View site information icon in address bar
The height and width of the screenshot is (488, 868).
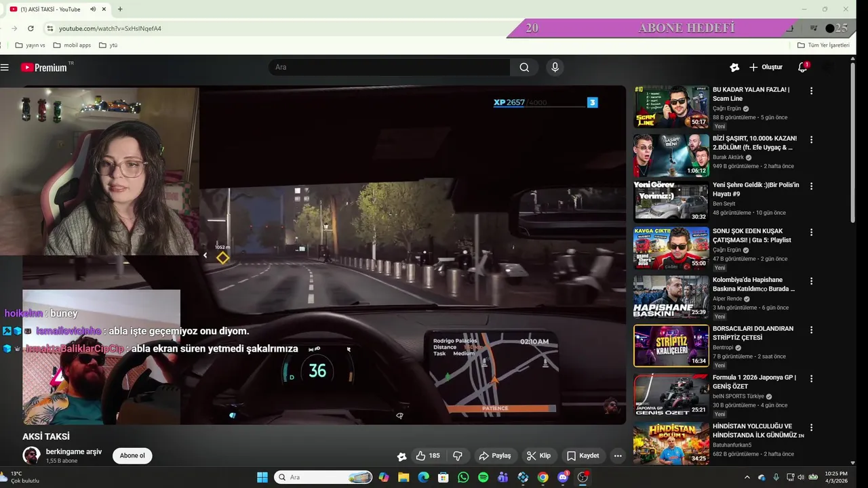click(x=50, y=28)
